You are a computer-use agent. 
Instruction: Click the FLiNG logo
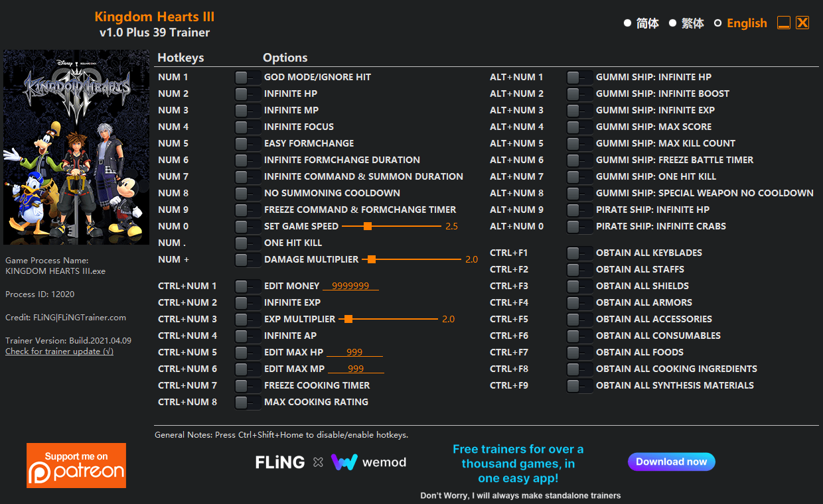pyautogui.click(x=279, y=462)
